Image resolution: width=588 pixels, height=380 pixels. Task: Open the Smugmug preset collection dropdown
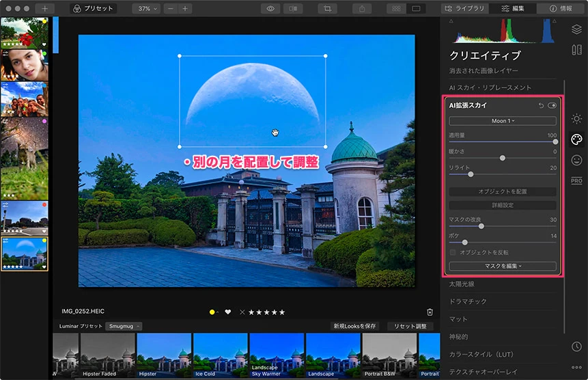point(124,327)
